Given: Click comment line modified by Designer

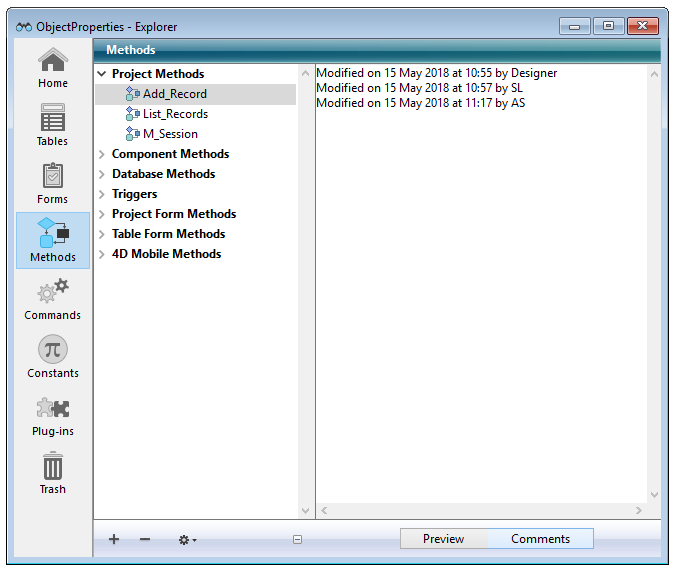Looking at the screenshot, I should (437, 73).
